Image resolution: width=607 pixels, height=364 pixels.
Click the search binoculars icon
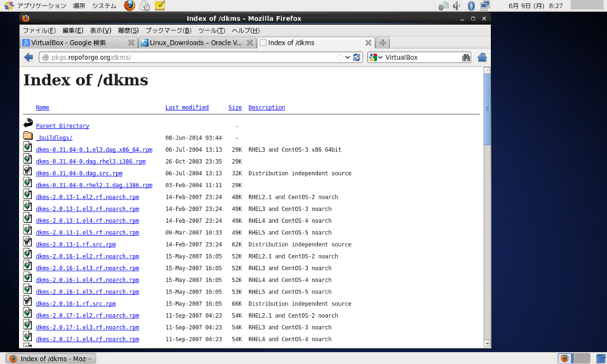[x=466, y=57]
